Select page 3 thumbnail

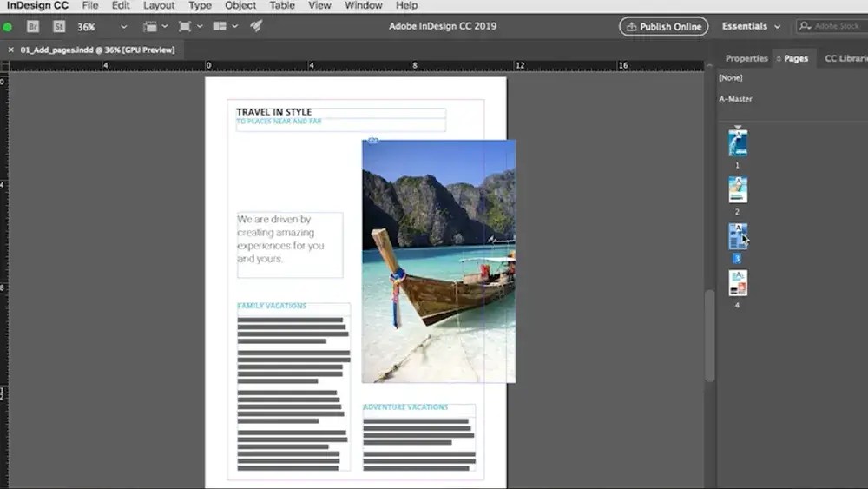click(x=737, y=236)
